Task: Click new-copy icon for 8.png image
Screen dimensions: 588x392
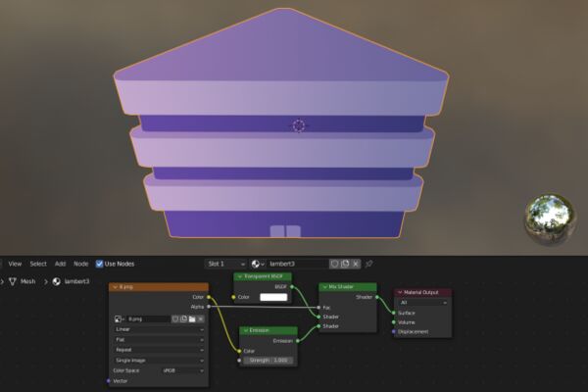Action: click(184, 319)
